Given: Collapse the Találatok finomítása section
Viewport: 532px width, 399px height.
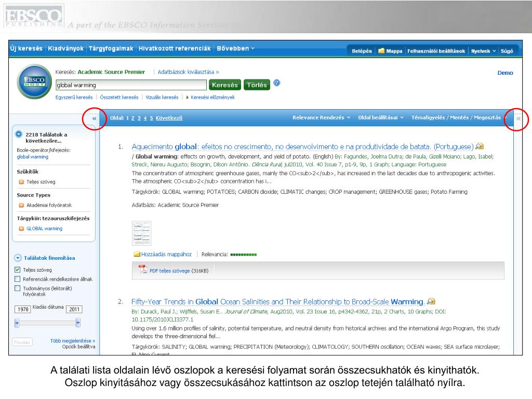Looking at the screenshot, I should pos(18,258).
